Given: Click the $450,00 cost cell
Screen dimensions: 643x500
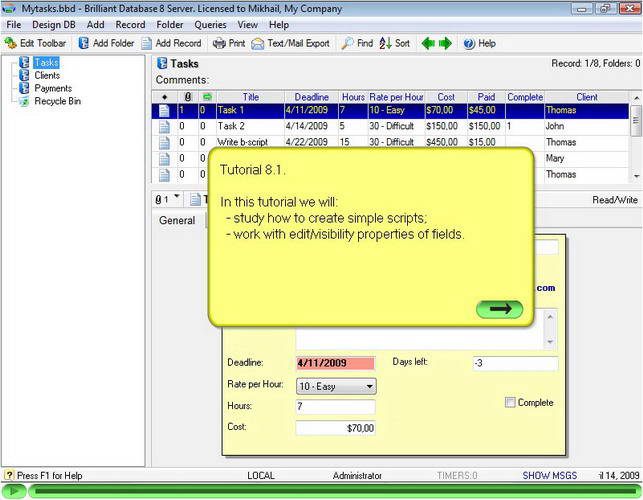Looking at the screenshot, I should [446, 142].
